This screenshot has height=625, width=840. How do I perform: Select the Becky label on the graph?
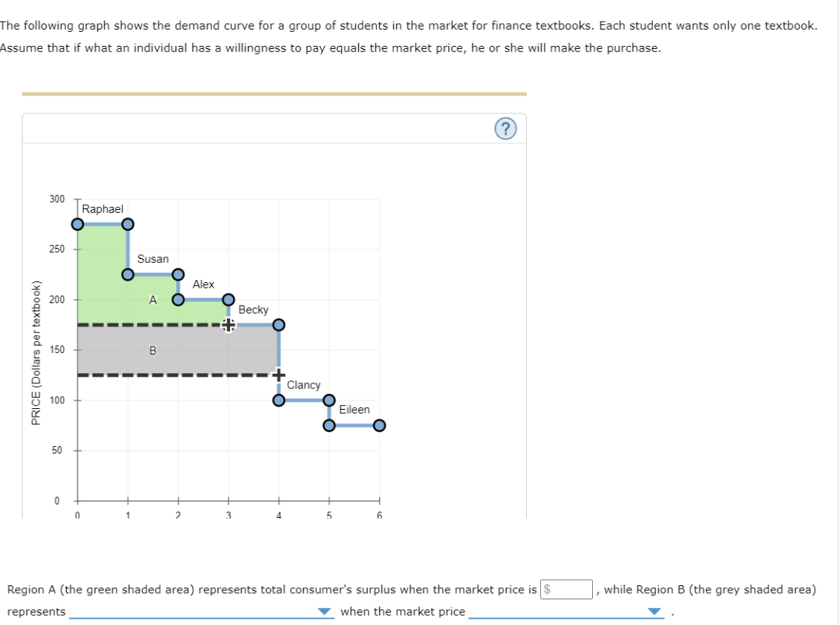(x=253, y=309)
